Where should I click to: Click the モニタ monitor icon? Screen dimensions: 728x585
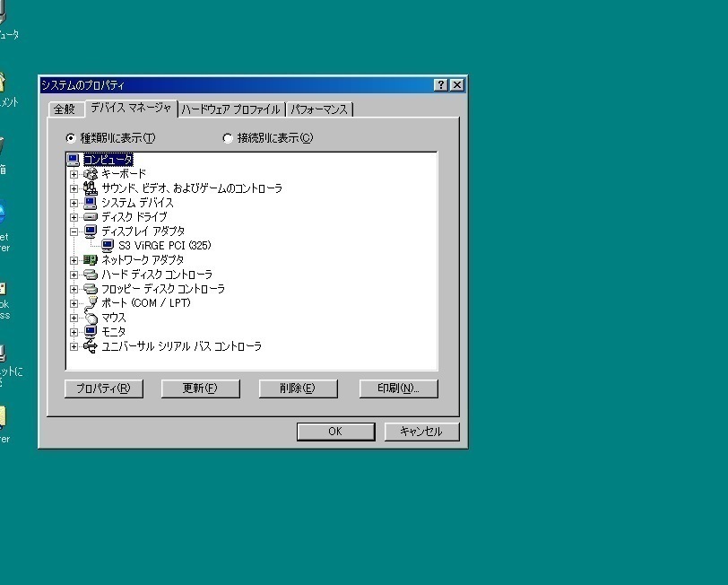(x=90, y=332)
